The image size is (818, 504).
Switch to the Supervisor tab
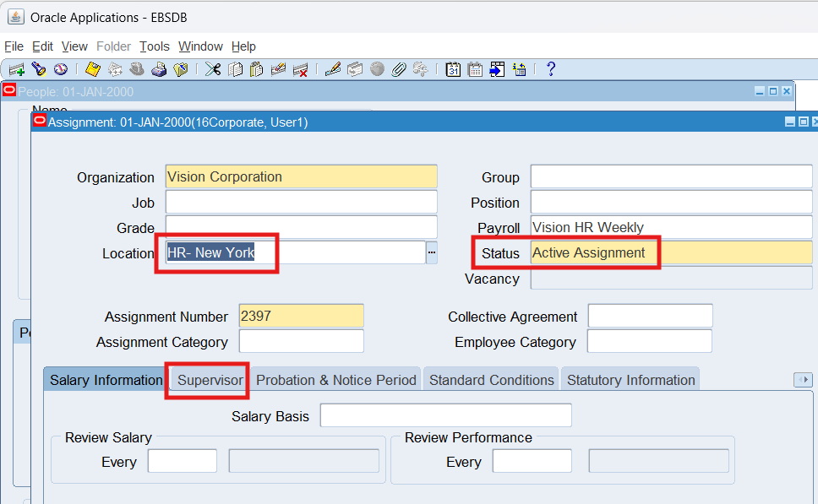[210, 380]
